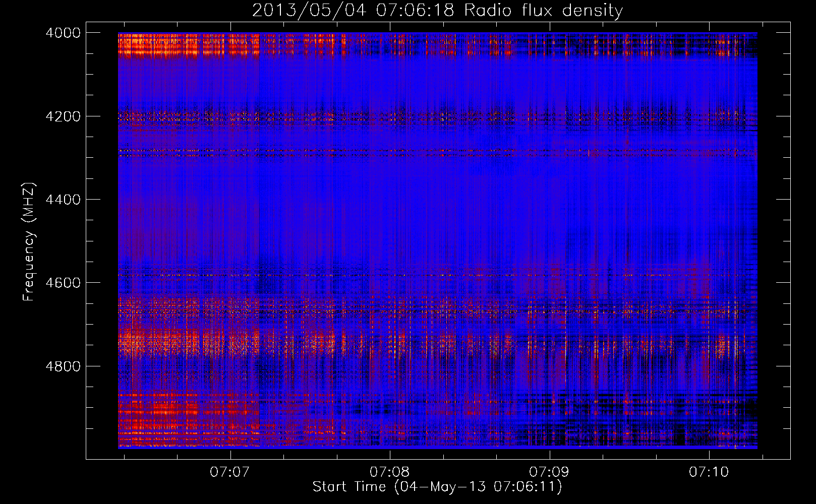Click the 4800 frequency axis label
816x504 pixels.
63,366
